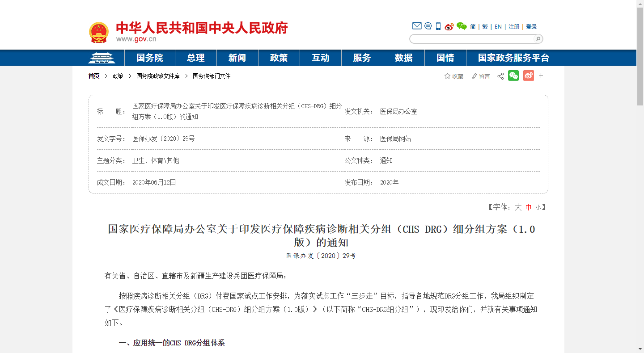Image resolution: width=644 pixels, height=353 pixels.
Task: Share via the green WeChat square button
Action: tap(513, 76)
